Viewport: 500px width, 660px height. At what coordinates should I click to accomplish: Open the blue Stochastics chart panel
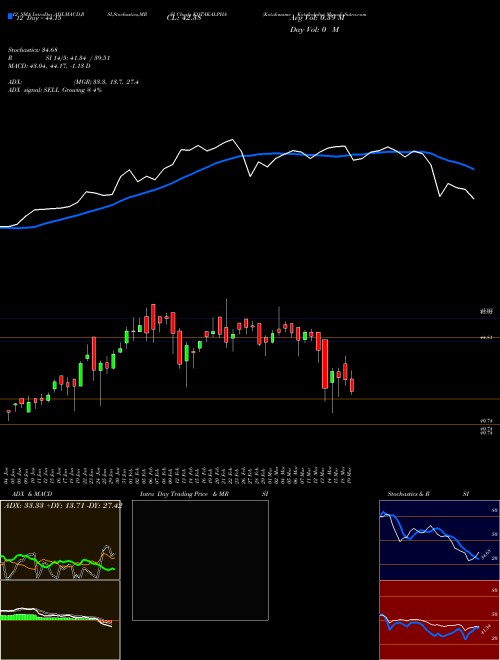coord(439,540)
